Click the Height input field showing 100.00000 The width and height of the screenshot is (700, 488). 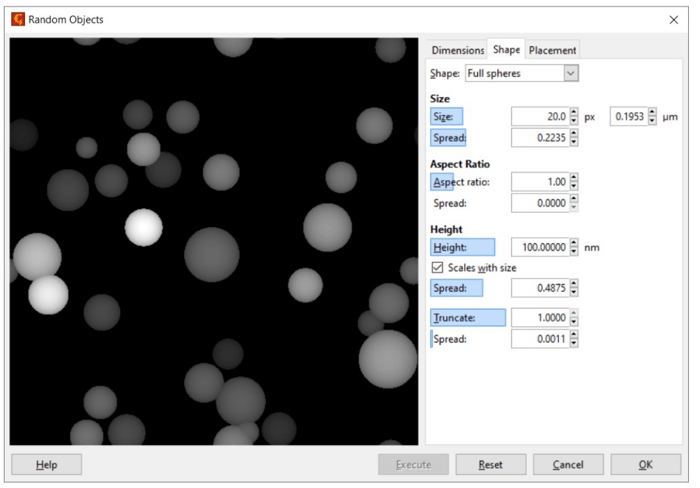(x=539, y=247)
